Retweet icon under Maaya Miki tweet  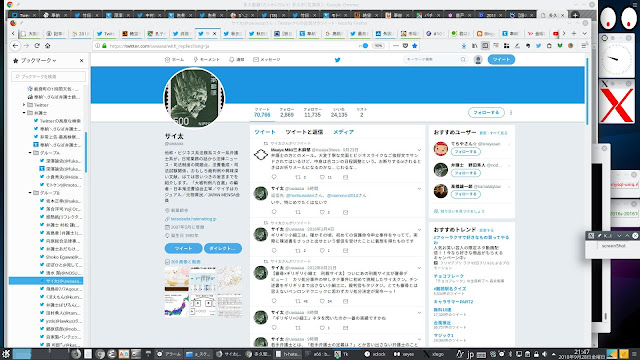click(298, 177)
